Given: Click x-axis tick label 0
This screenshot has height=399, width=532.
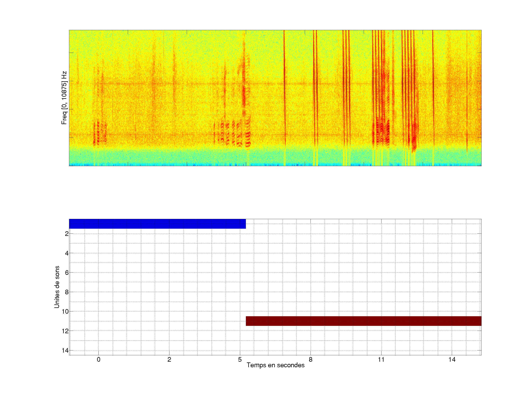Looking at the screenshot, I should tap(99, 359).
